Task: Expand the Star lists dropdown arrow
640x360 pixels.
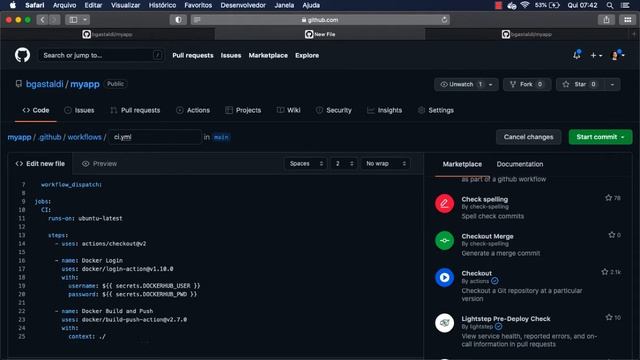Action: (x=612, y=84)
